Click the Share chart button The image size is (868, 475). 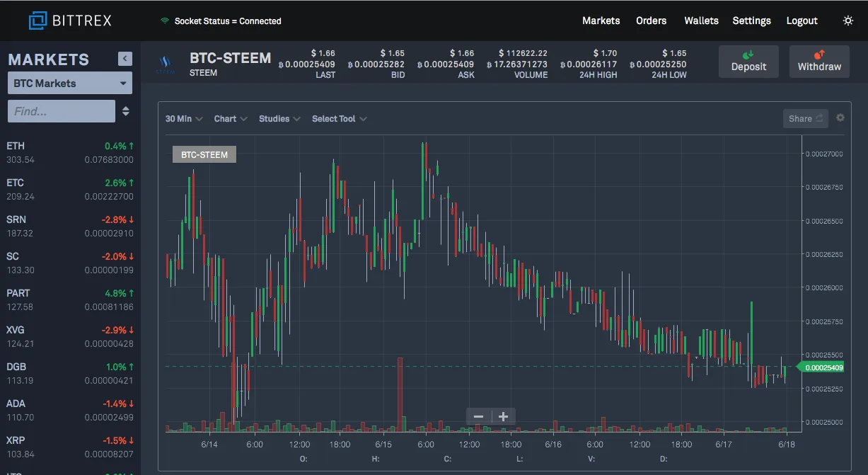pos(806,118)
